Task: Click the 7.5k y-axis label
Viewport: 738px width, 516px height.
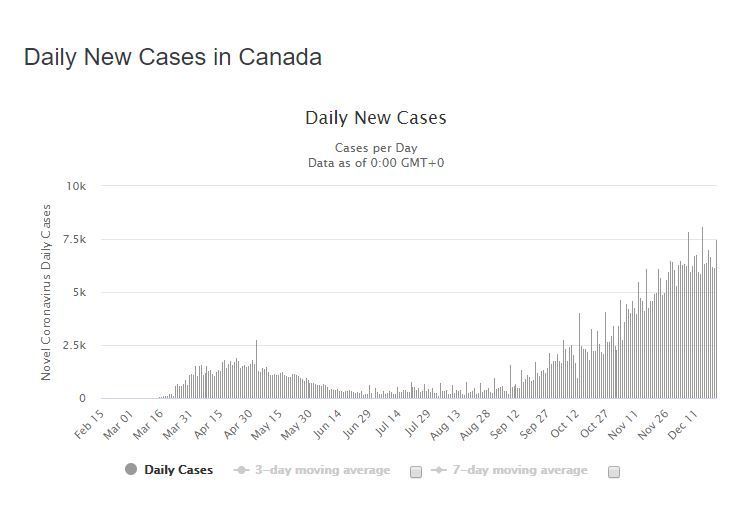Action: tap(72, 240)
